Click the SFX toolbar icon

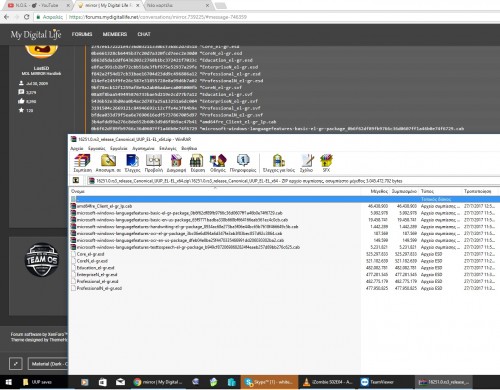coord(326,163)
